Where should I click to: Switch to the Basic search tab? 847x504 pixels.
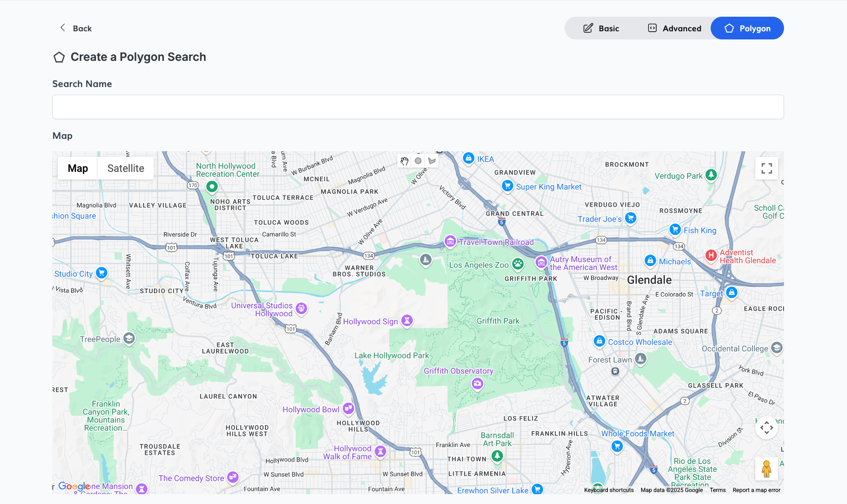601,28
